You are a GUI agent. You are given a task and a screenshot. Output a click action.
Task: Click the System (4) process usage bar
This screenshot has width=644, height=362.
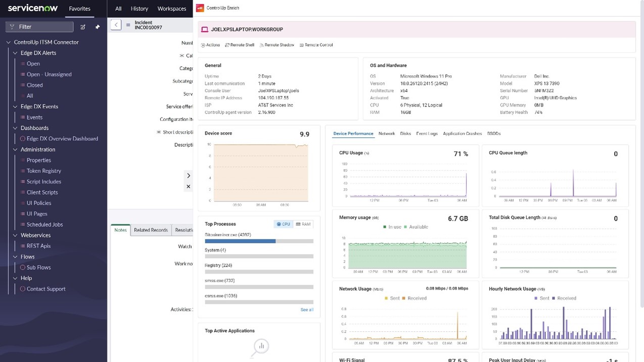coord(259,256)
